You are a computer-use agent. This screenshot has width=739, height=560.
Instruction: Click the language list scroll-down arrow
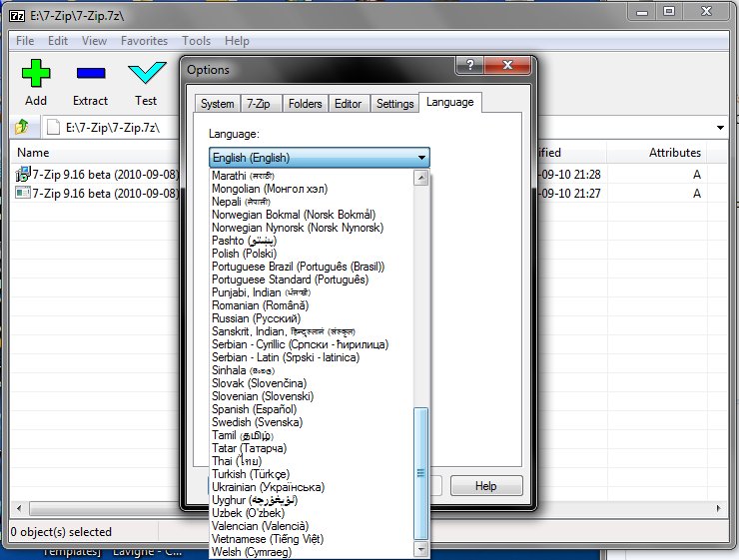[420, 549]
